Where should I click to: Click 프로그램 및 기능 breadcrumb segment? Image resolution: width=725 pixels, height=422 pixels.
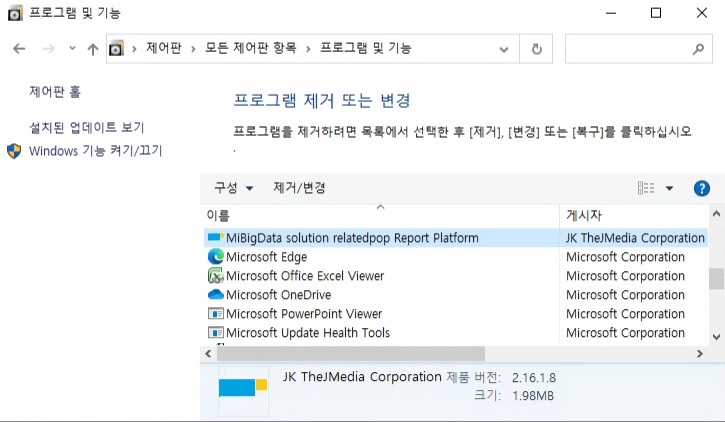click(x=366, y=48)
